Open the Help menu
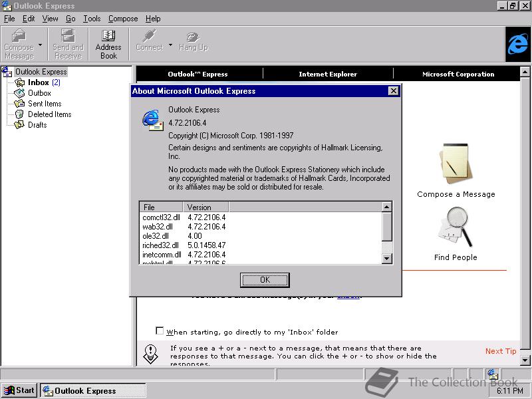Screen dimensions: 532x399 (x=153, y=19)
